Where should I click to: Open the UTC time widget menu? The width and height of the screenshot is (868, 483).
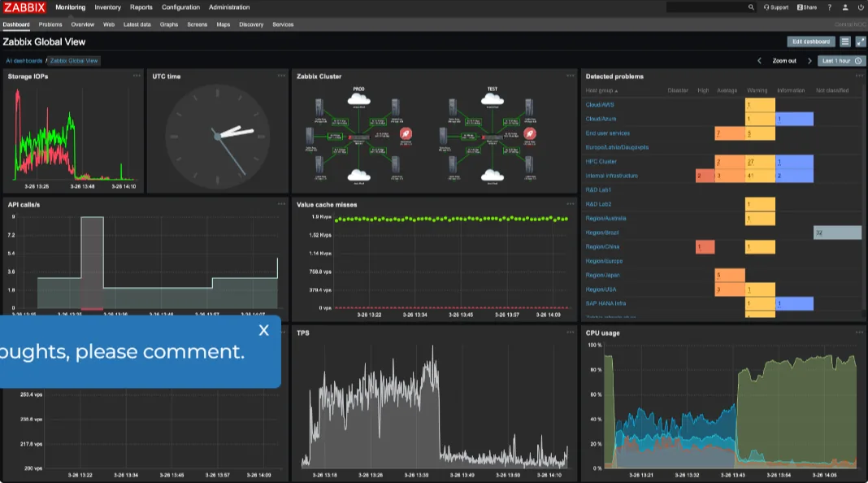[x=281, y=76]
